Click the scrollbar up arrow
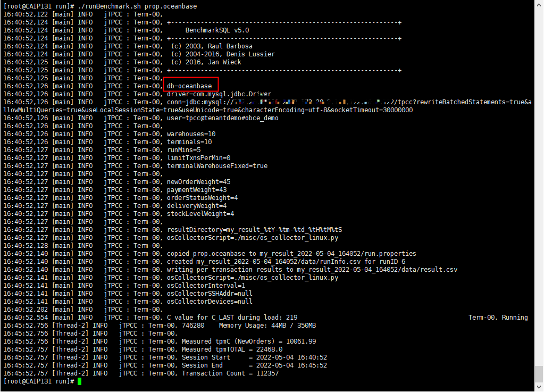The width and height of the screenshot is (544, 392). click(539, 4)
